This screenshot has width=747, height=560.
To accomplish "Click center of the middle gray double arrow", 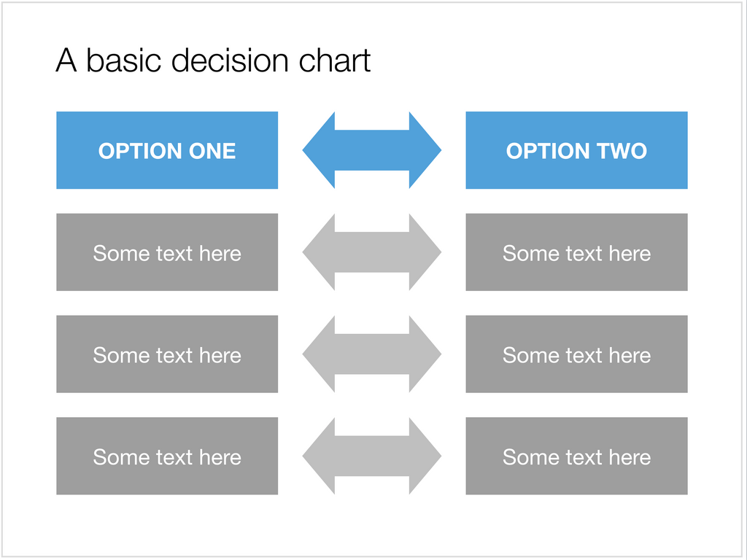I will tap(372, 354).
